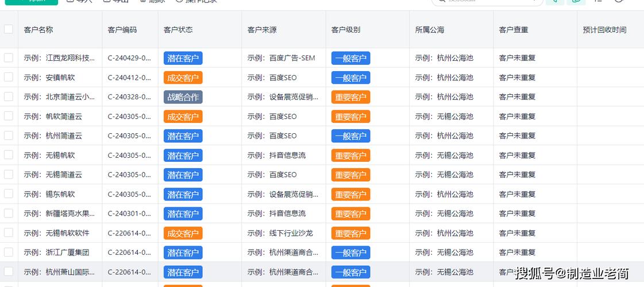Open customer 示例：无锡简道云
Screen dimensions: 644x287
[x=53, y=175]
